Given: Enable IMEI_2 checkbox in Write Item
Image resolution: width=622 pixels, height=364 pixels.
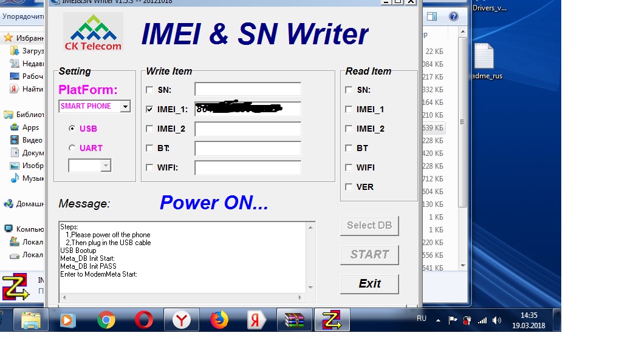Looking at the screenshot, I should [x=149, y=129].
